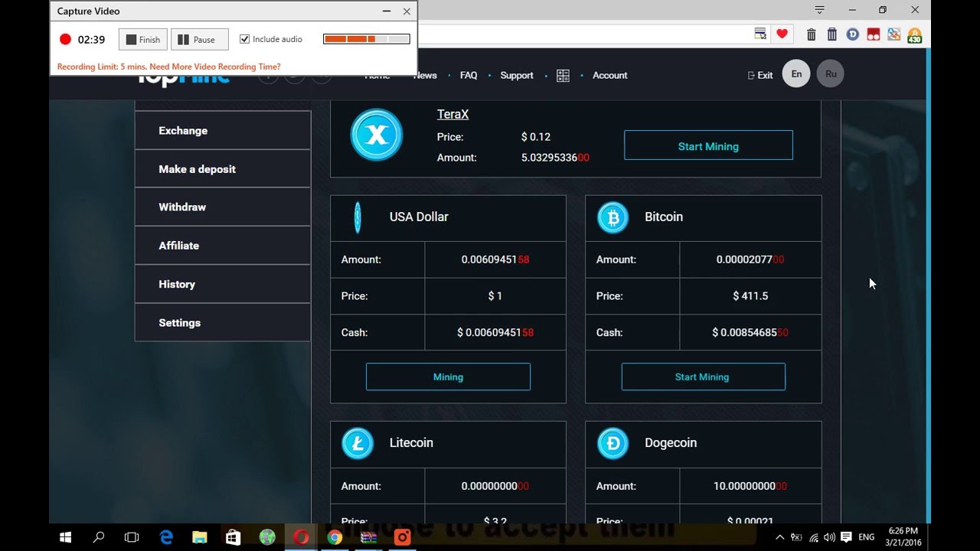The width and height of the screenshot is (980, 551).
Task: Open the Support navigation item
Action: [517, 75]
